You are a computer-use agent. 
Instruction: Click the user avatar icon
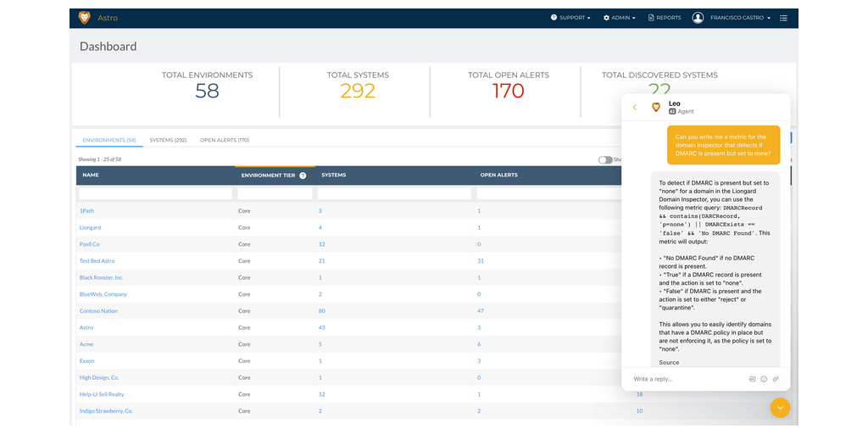(698, 18)
